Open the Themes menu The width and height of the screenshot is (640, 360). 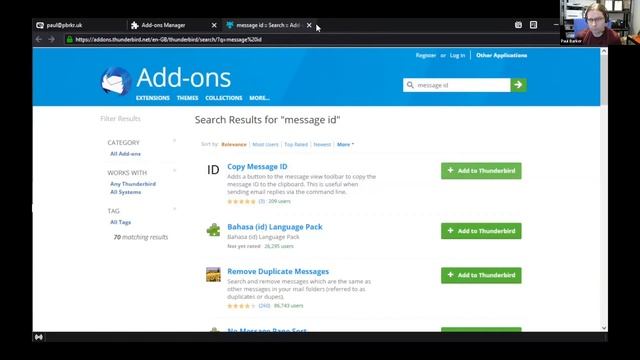[187, 98]
